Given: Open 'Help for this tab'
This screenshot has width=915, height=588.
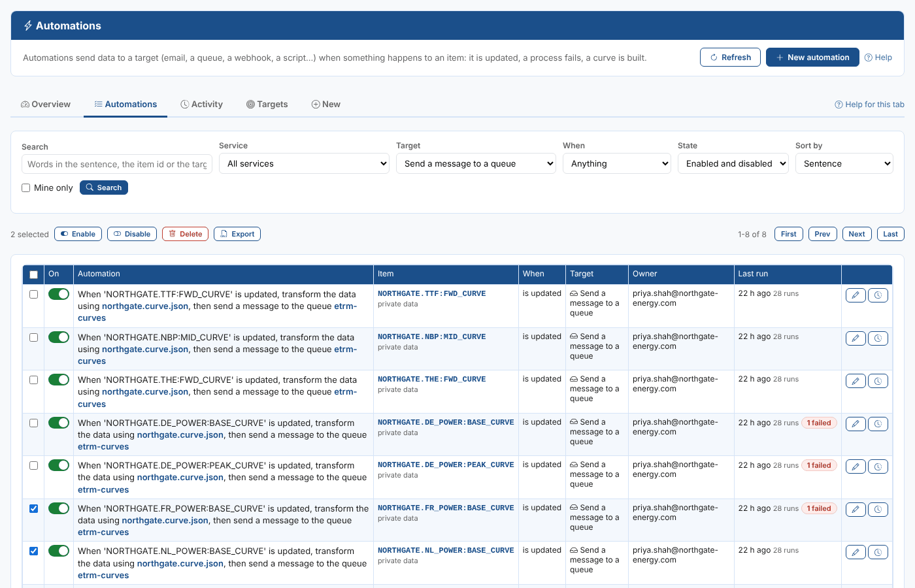Looking at the screenshot, I should (x=869, y=105).
